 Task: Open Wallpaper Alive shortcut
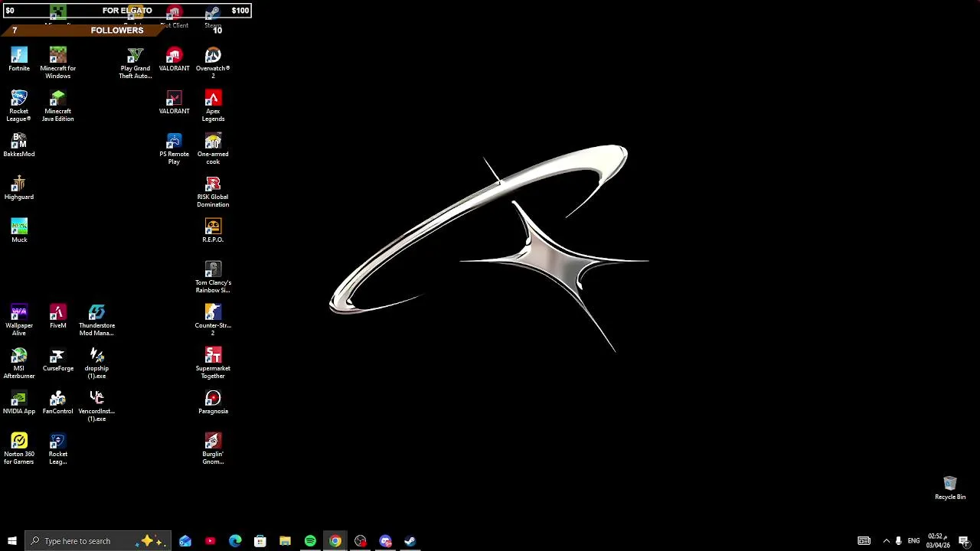(19, 321)
